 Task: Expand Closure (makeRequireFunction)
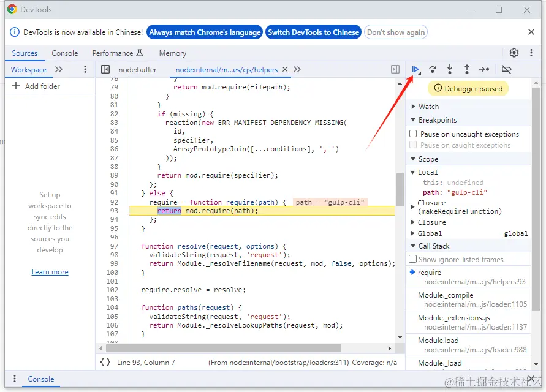[413, 207]
